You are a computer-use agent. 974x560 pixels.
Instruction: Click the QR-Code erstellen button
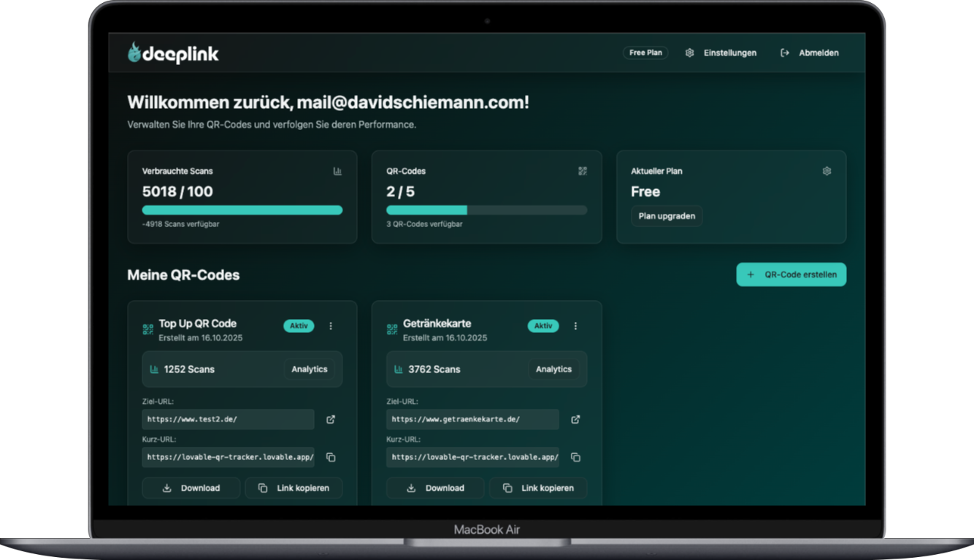(791, 275)
